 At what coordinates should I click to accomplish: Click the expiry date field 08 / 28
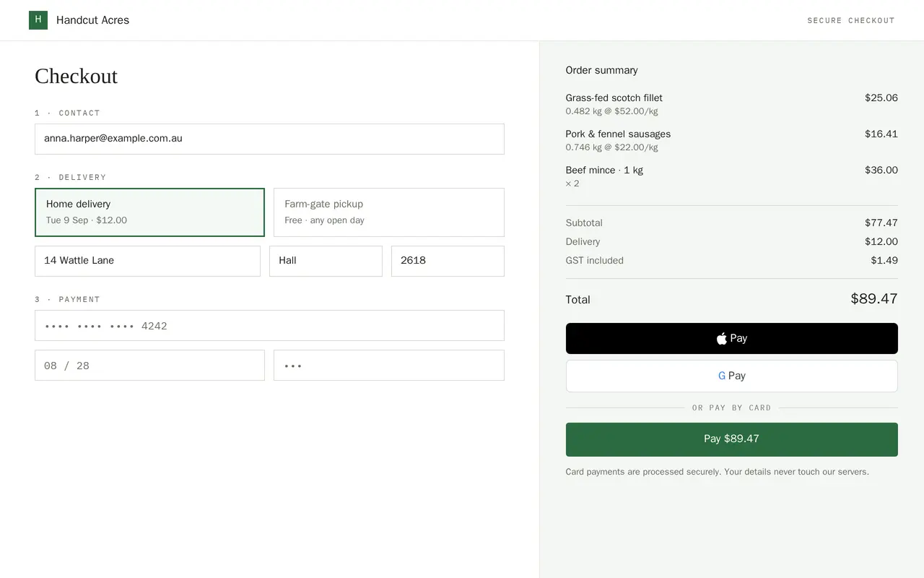tap(149, 366)
